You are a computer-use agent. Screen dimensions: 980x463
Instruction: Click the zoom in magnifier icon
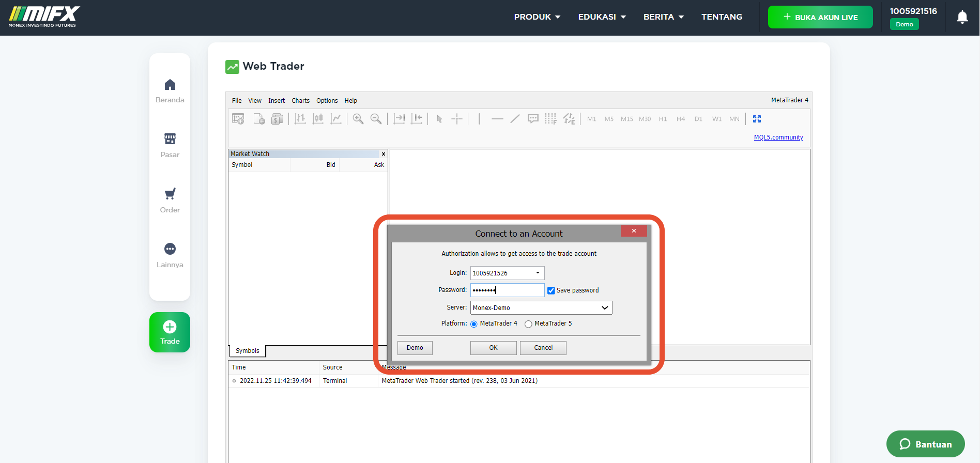coord(358,119)
